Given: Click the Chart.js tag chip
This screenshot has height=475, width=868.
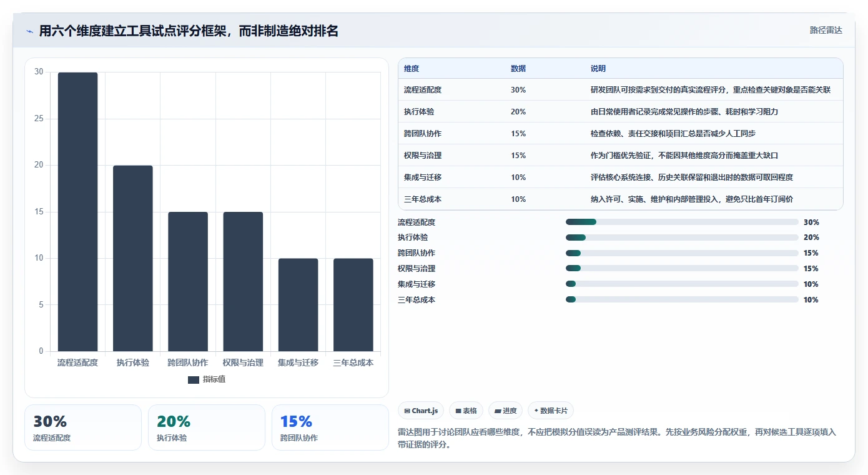Looking at the screenshot, I should point(421,411).
